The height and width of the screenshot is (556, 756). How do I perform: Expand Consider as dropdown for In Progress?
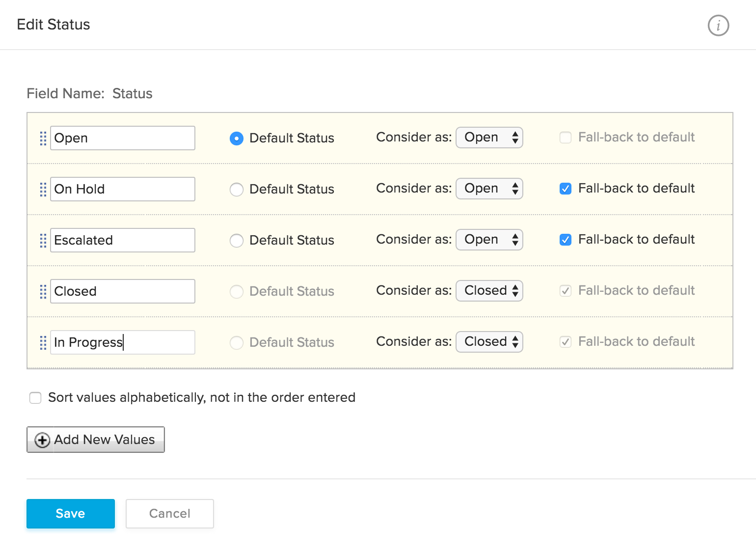point(489,342)
